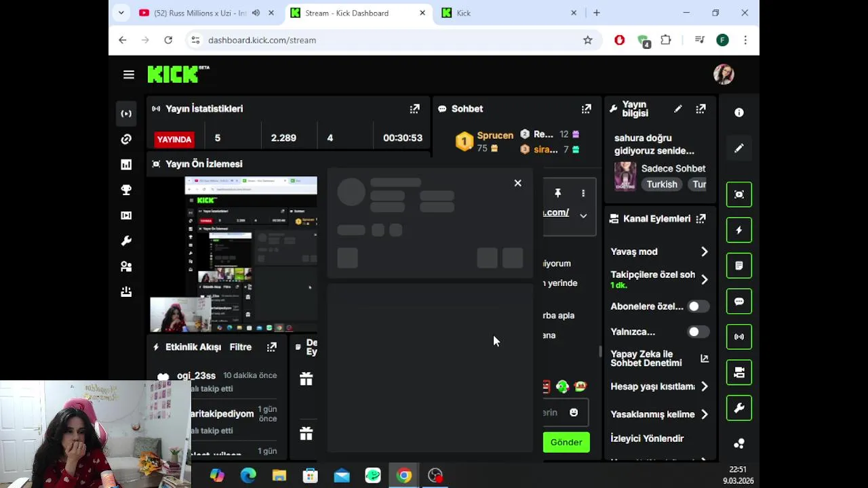Click the green-bordered note icon in right sidebar
Viewport: 868px width, 488px height.
click(739, 266)
